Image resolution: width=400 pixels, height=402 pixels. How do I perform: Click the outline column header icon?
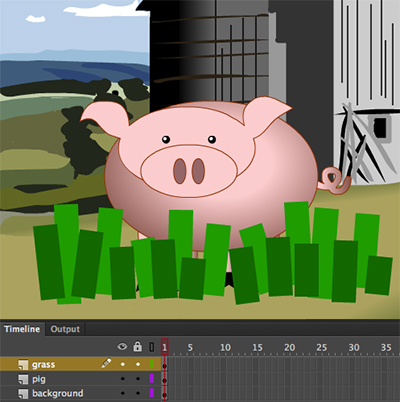[152, 347]
